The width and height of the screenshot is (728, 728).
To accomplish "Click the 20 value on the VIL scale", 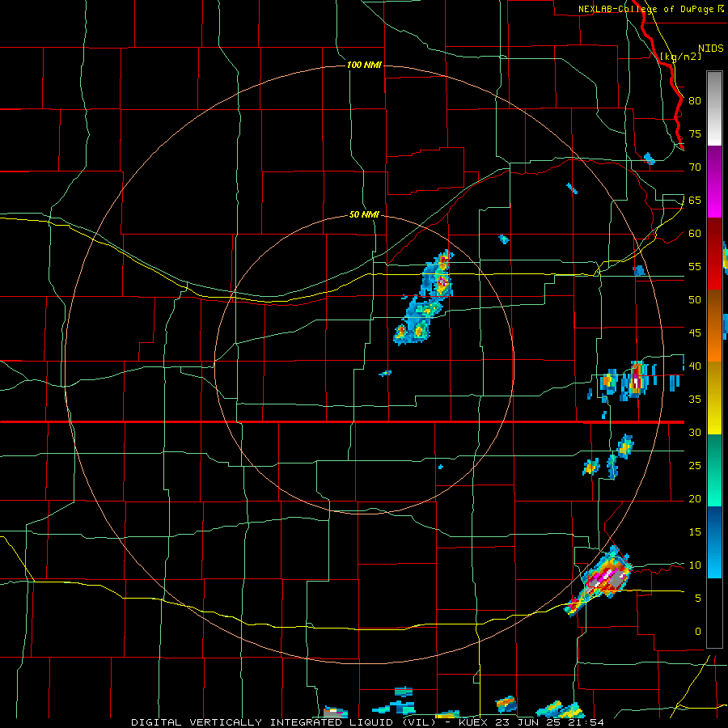I will pyautogui.click(x=695, y=498).
